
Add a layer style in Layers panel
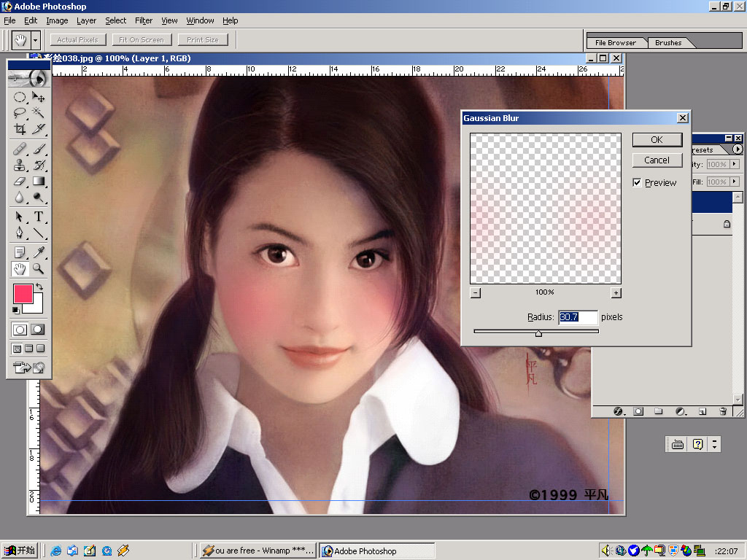[619, 411]
